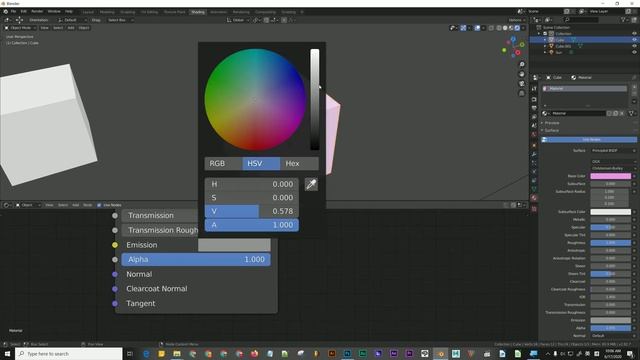Click the blue Z axis gizmo ball
This screenshot has width=640, height=360.
513,39
